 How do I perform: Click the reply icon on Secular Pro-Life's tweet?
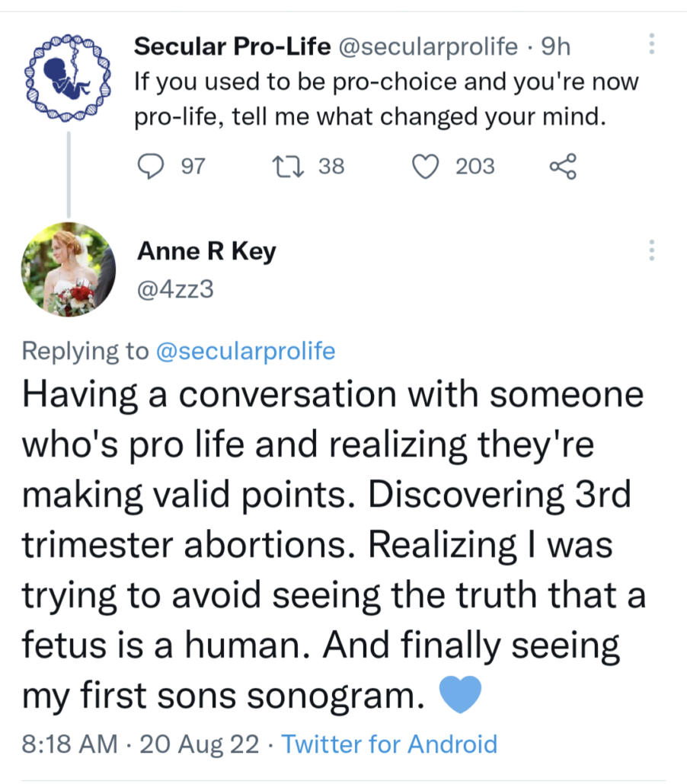point(151,166)
